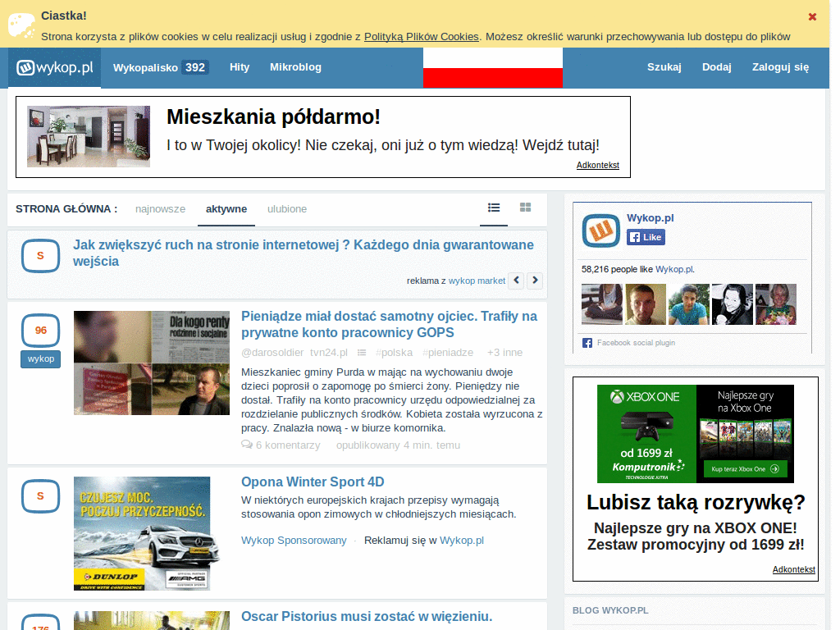The image size is (840, 630).
Task: Open the Jak zwiększyć ruch headline
Action: coord(304,253)
